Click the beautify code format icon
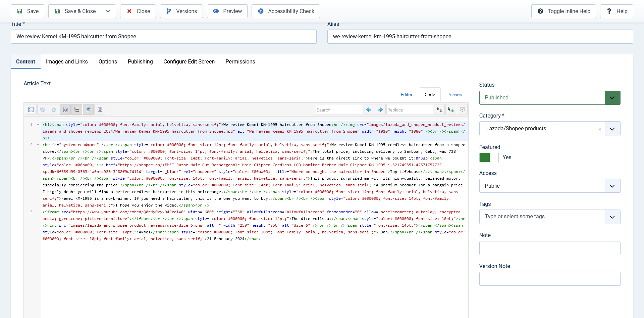The height and width of the screenshot is (318, 644). (x=100, y=110)
